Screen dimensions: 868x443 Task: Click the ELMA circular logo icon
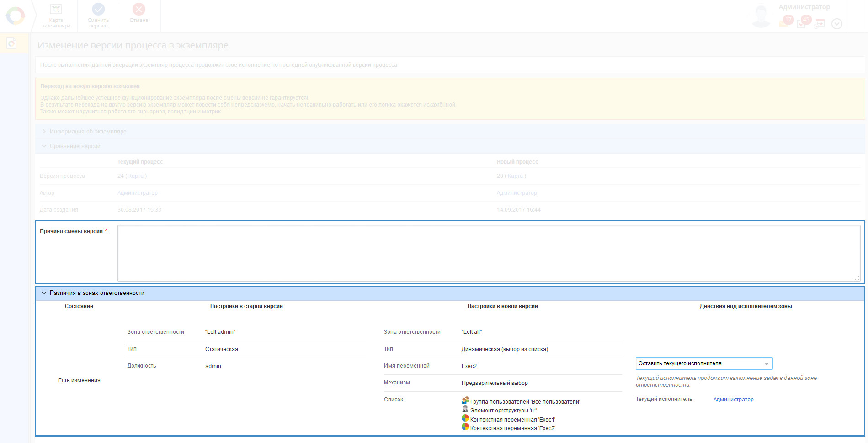pos(16,16)
